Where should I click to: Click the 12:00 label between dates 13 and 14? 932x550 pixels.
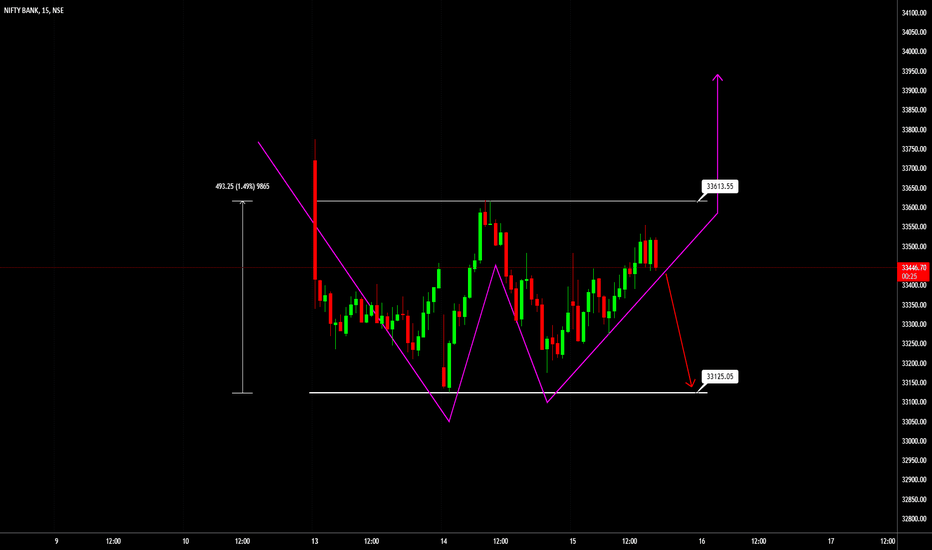pyautogui.click(x=371, y=542)
